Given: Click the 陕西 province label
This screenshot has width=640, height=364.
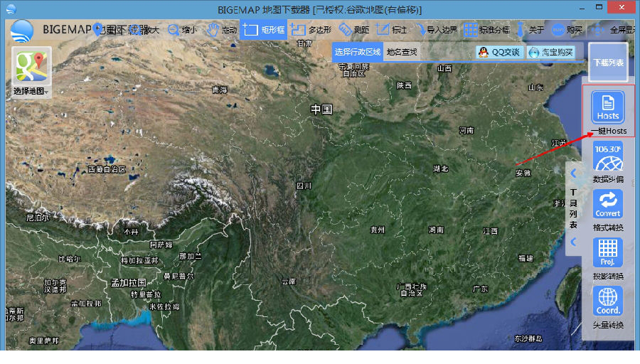Looking at the screenshot, I should 404,85.
